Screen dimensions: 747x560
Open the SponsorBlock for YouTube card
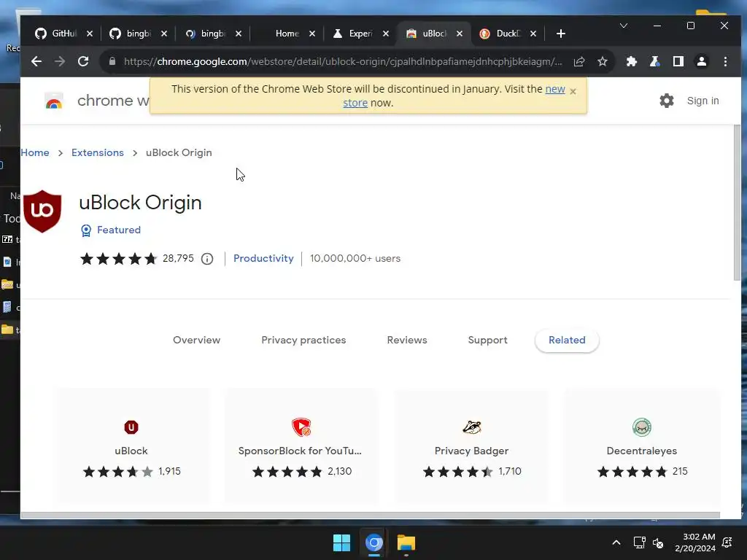(x=301, y=446)
